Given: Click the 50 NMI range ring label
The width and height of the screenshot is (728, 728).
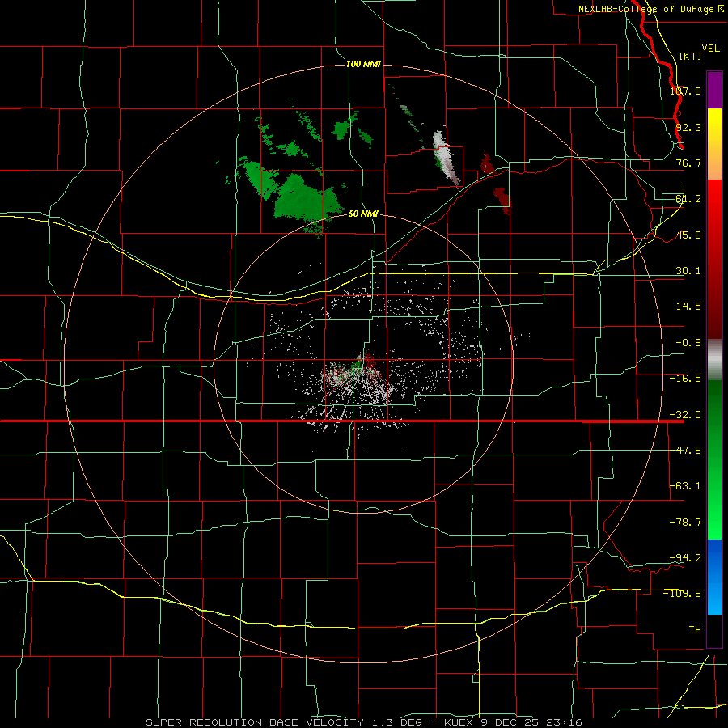Looking at the screenshot, I should tap(363, 214).
